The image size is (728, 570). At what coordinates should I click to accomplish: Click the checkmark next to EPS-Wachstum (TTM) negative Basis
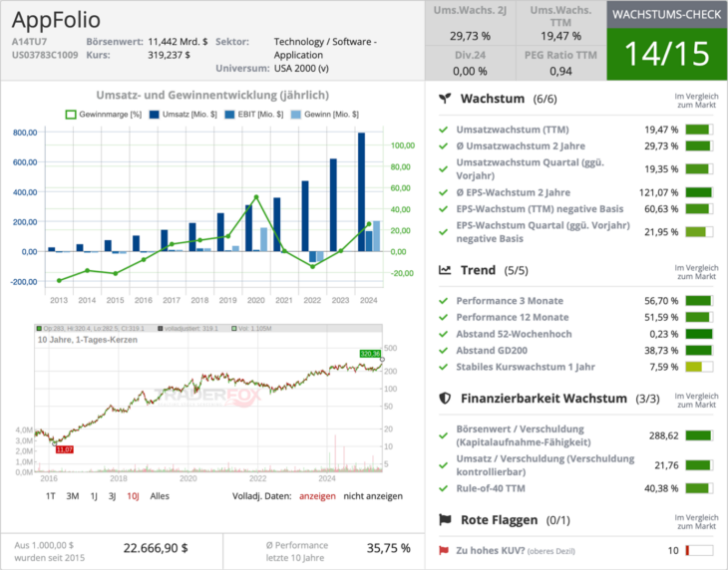pyautogui.click(x=444, y=209)
